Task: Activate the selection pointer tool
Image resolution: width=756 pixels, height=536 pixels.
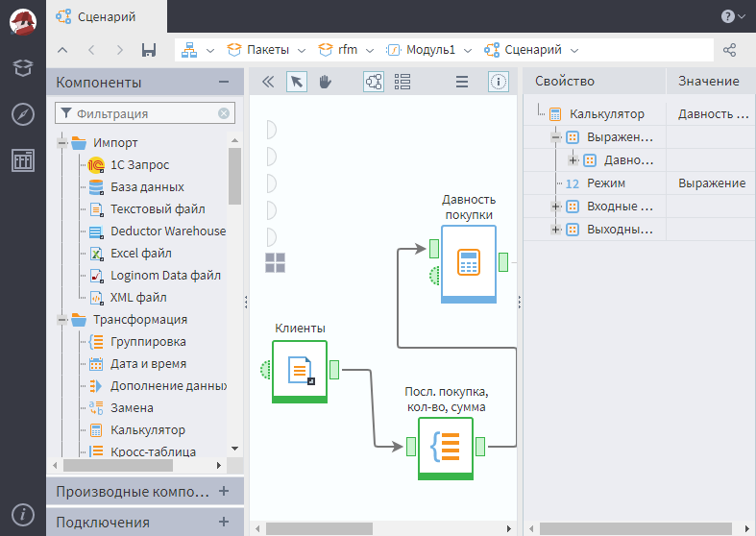Action: (x=297, y=82)
